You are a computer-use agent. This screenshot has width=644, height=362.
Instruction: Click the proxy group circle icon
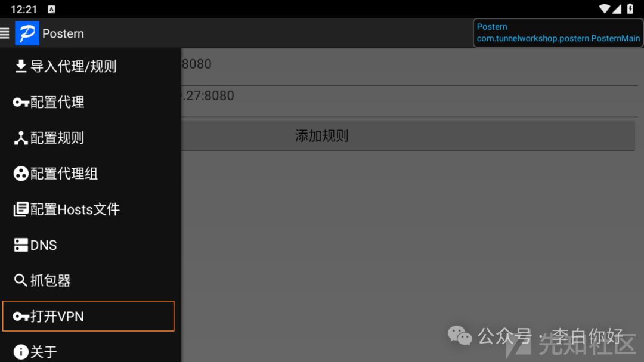coord(20,174)
